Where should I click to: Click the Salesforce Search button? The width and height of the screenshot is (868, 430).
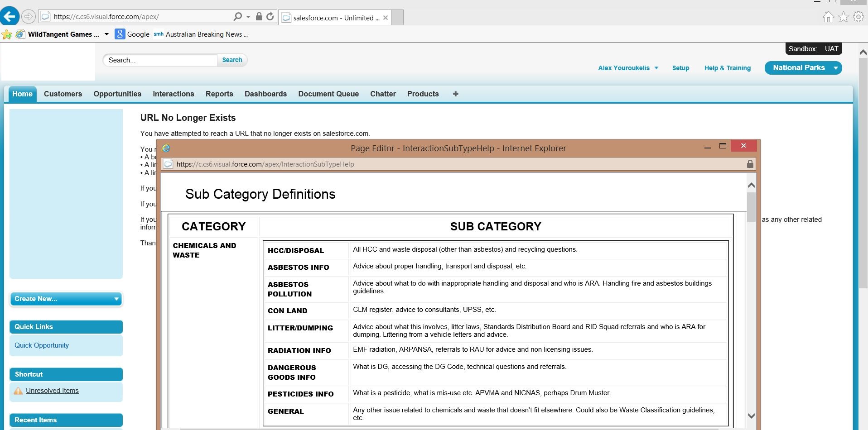pyautogui.click(x=232, y=60)
